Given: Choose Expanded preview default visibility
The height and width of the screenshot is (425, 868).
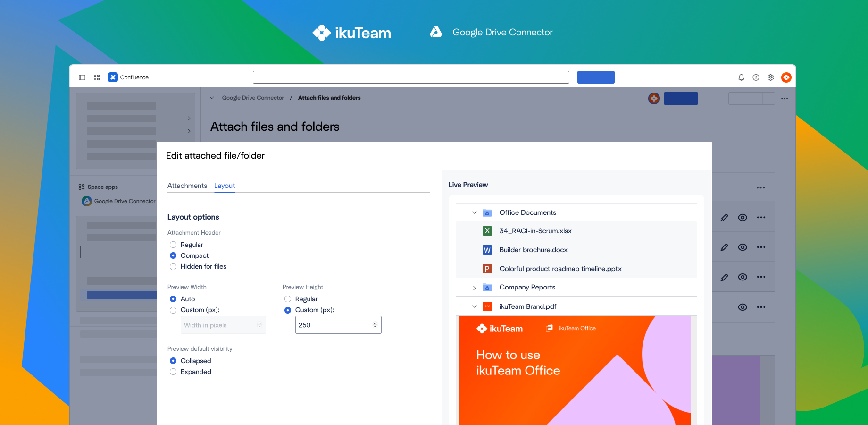Looking at the screenshot, I should tap(173, 372).
